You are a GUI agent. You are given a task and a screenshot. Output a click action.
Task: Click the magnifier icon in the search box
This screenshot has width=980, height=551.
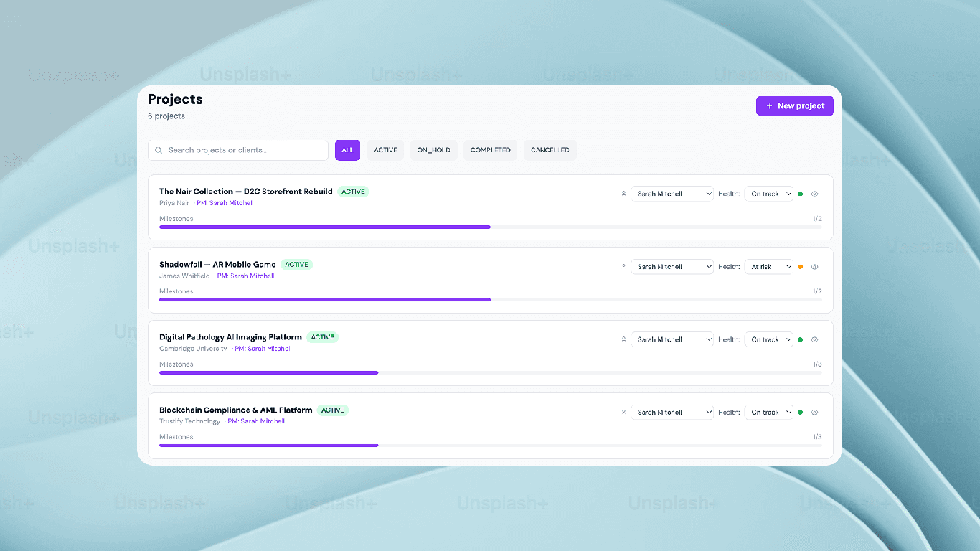[x=159, y=150]
